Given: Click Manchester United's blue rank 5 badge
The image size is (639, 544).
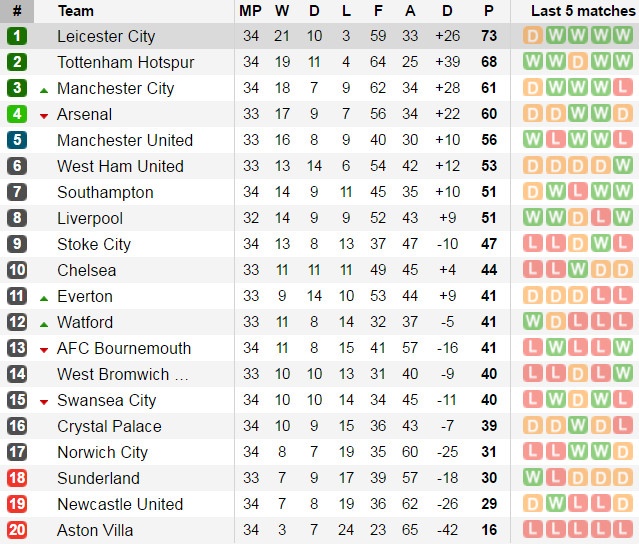Looking at the screenshot, I should pos(17,140).
